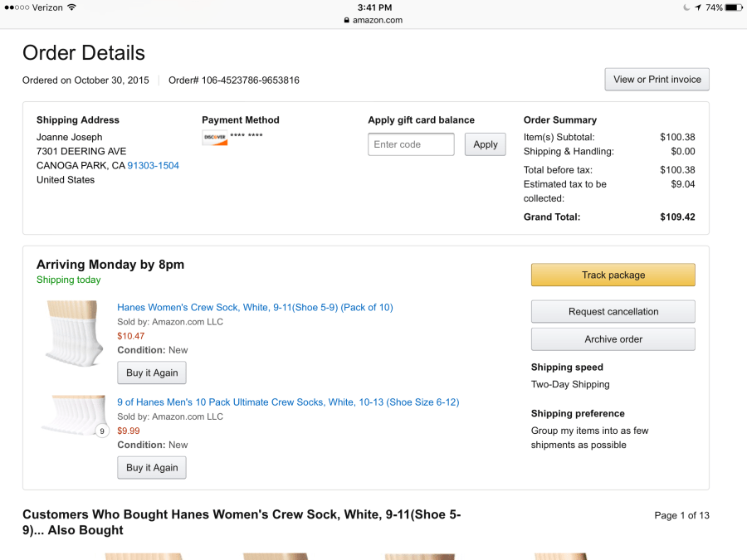
Task: Click the yellow Track package button
Action: [x=613, y=275]
